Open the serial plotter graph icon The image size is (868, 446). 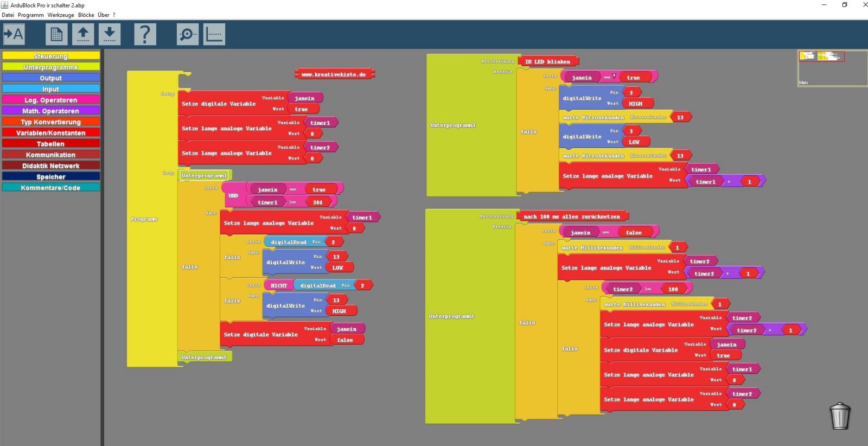coord(214,35)
